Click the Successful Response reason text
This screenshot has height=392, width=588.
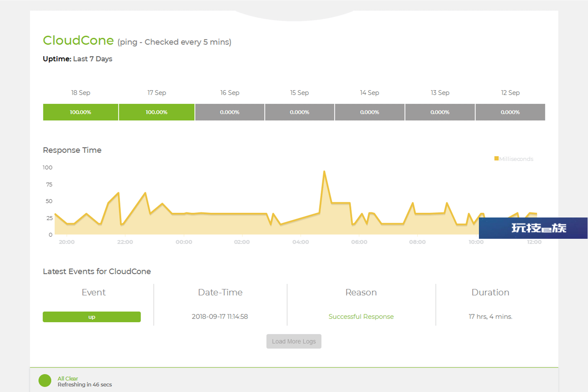(361, 317)
